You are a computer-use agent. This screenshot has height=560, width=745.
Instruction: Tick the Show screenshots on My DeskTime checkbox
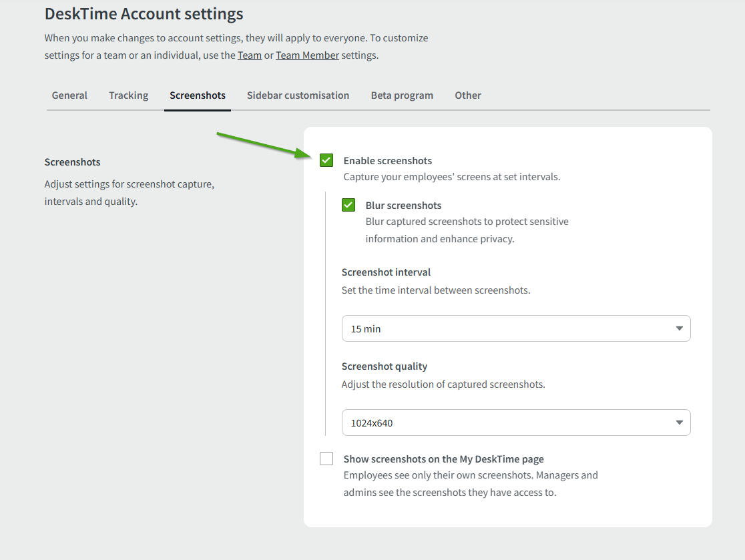click(x=326, y=459)
